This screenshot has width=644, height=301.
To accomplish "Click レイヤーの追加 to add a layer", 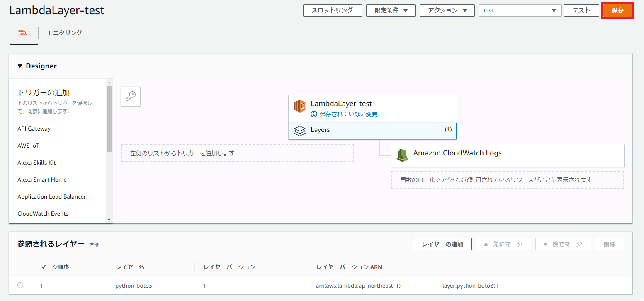I will [442, 244].
